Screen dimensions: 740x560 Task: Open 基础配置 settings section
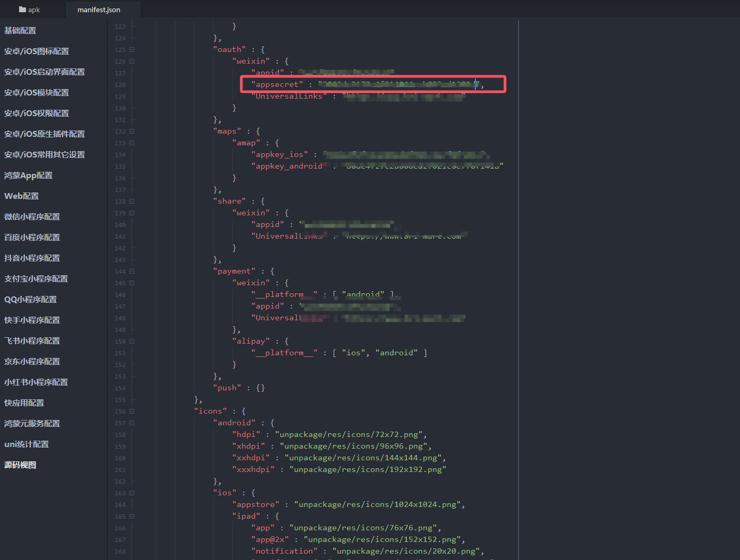(x=20, y=31)
